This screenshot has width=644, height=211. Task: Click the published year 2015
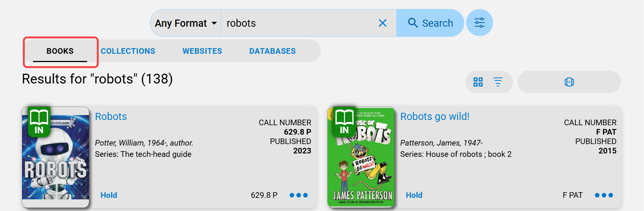[607, 151]
